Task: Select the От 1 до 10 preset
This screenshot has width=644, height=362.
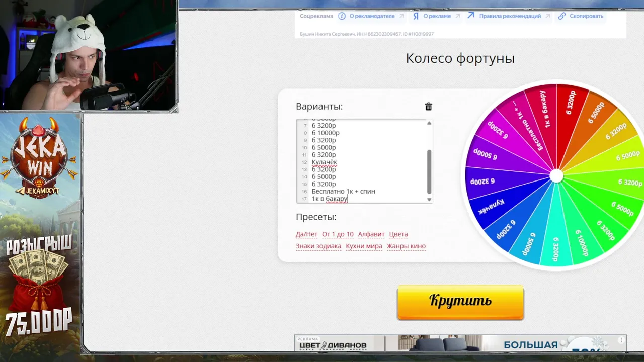Action: tap(338, 234)
